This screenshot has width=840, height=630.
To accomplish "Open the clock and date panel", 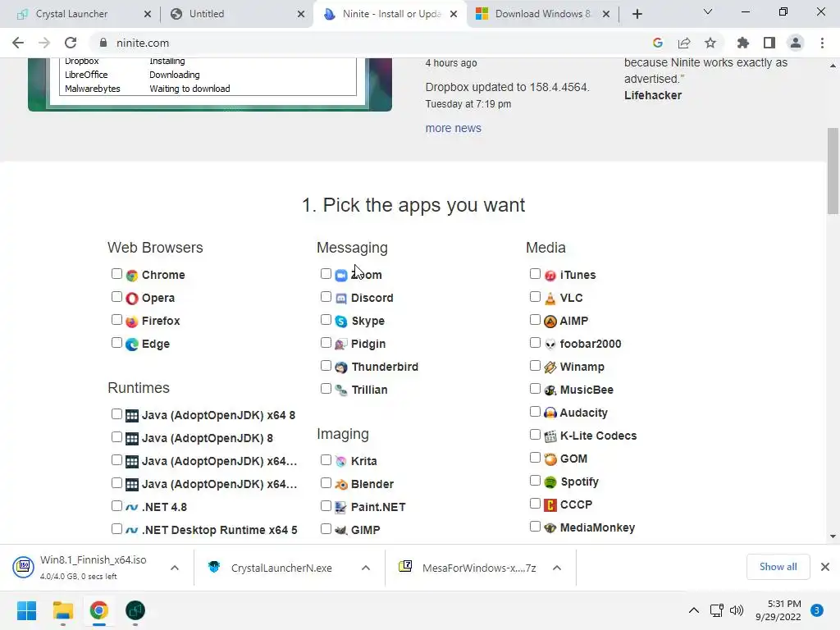I will pyautogui.click(x=778, y=610).
